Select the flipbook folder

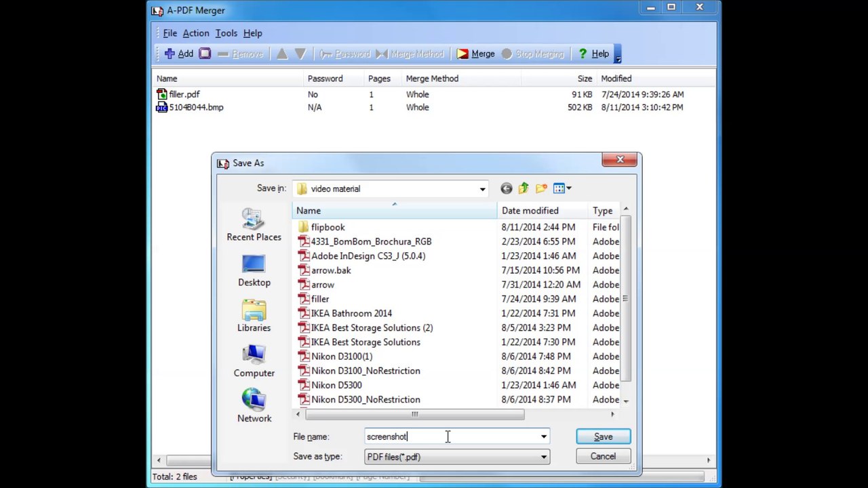pyautogui.click(x=321, y=227)
